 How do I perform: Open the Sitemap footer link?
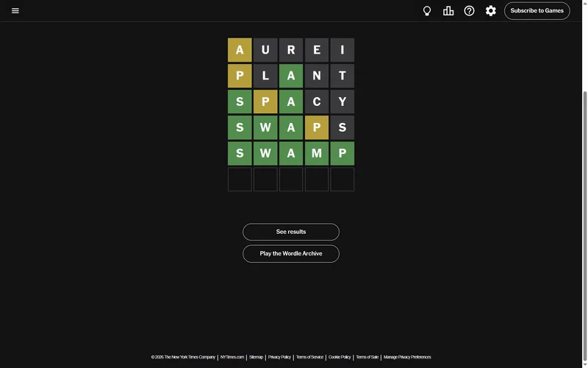[256, 357]
